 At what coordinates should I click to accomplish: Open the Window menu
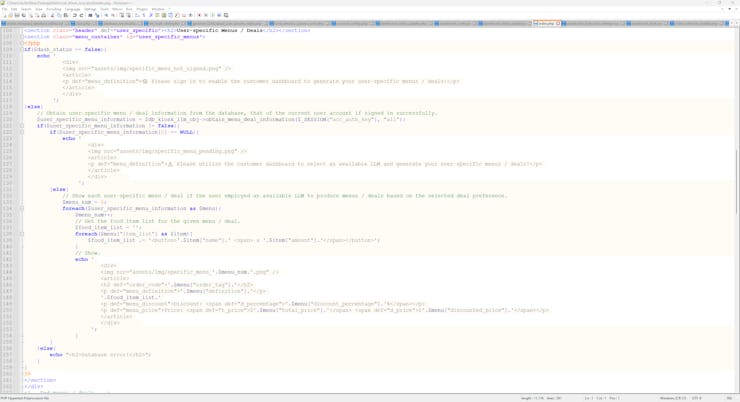(x=158, y=9)
